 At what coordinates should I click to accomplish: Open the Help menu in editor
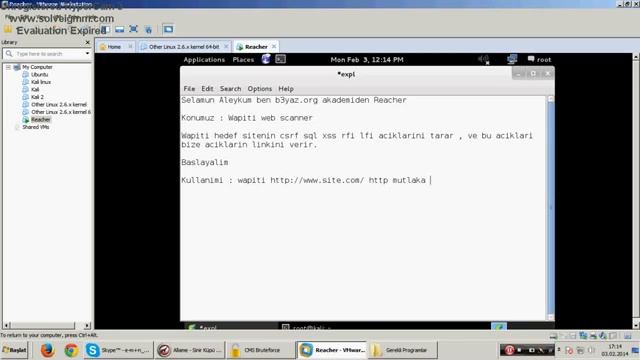[286, 89]
